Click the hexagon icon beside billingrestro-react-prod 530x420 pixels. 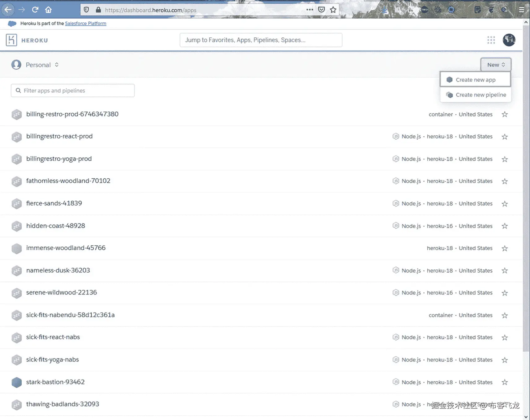coord(17,137)
